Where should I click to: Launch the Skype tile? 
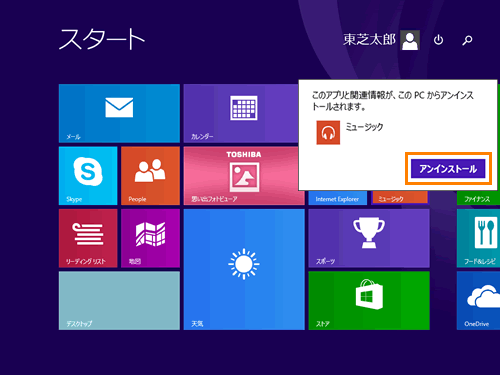point(88,176)
